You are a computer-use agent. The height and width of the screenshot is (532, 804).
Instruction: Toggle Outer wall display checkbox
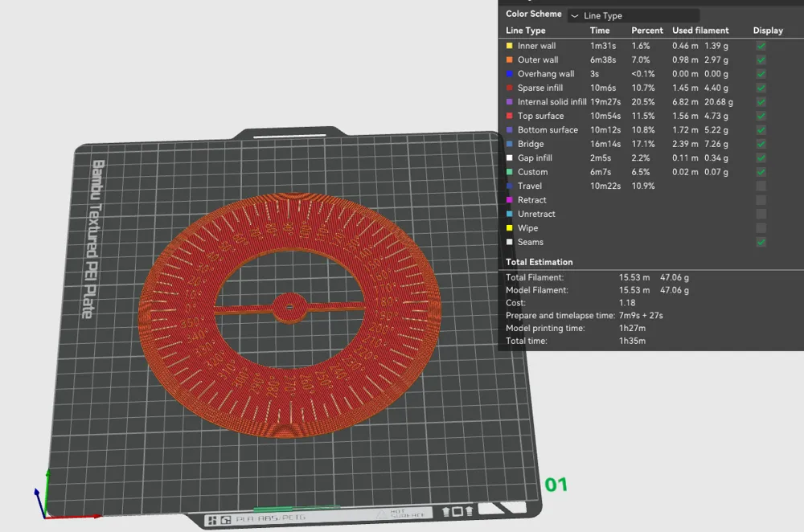tap(761, 59)
